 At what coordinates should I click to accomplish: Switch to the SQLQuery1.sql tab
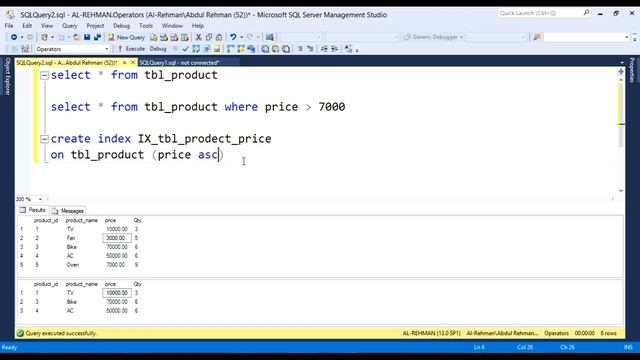(x=180, y=62)
